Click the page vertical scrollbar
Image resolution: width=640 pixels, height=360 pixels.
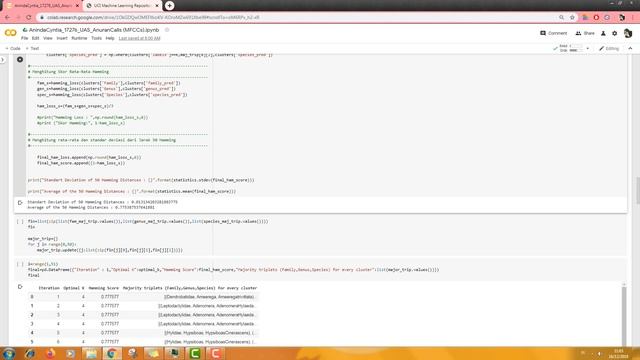[637, 190]
